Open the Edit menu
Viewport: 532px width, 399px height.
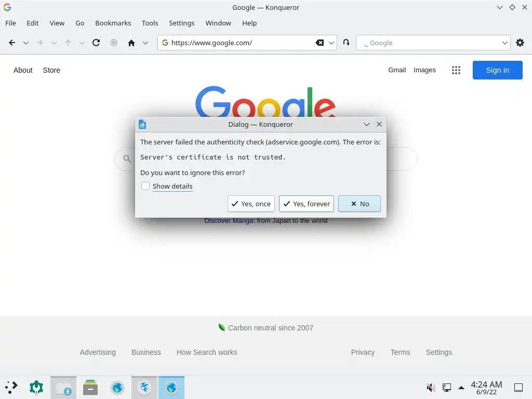click(33, 23)
